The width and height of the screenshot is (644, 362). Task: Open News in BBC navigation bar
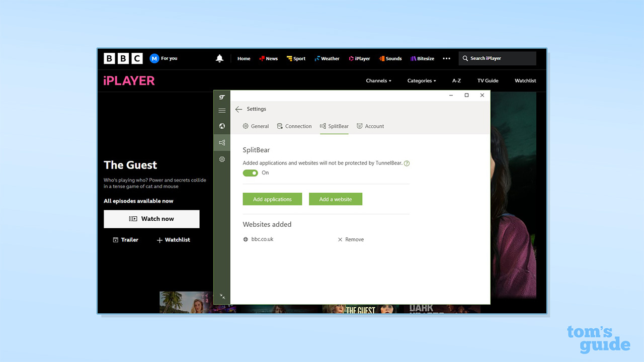coord(268,59)
